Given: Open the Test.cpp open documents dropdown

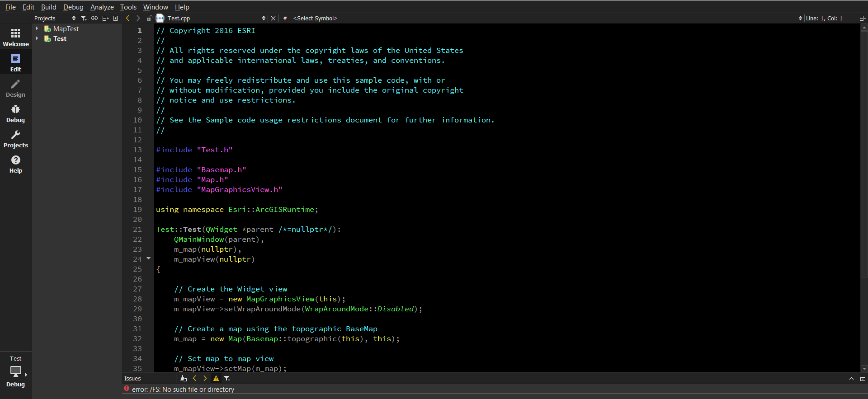Looking at the screenshot, I should [x=217, y=18].
